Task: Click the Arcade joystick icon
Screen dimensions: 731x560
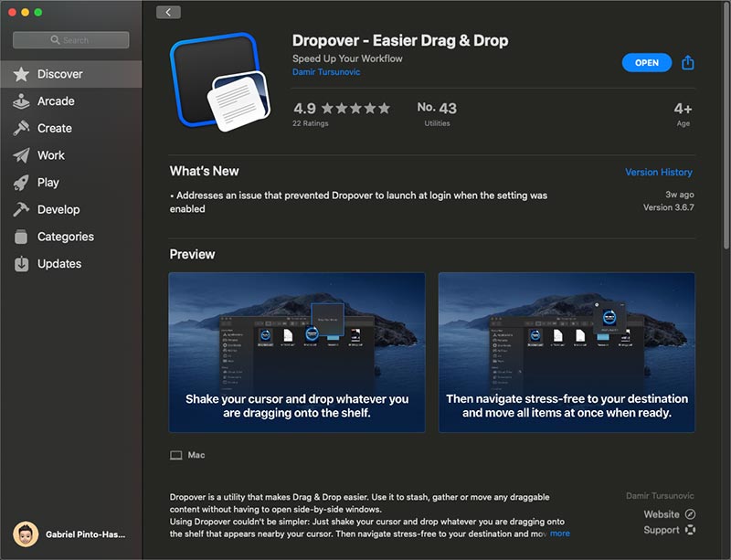Action: pos(21,101)
